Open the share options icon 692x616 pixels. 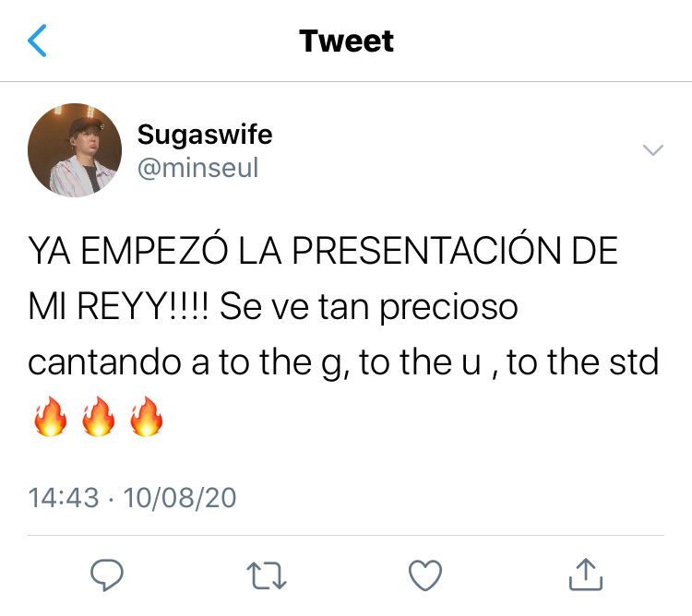point(586,575)
